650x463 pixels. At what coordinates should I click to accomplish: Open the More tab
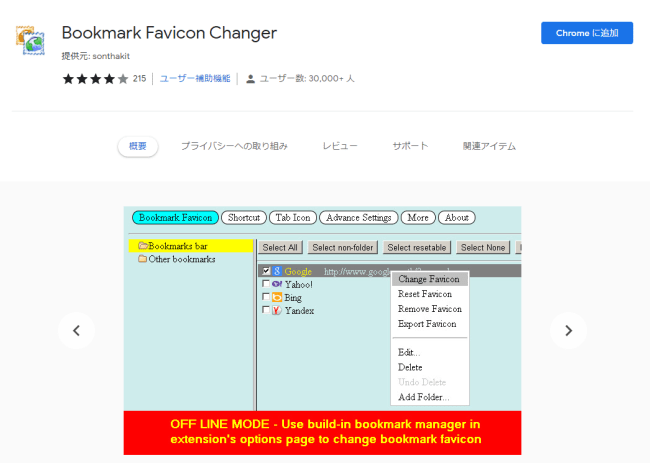coord(418,218)
